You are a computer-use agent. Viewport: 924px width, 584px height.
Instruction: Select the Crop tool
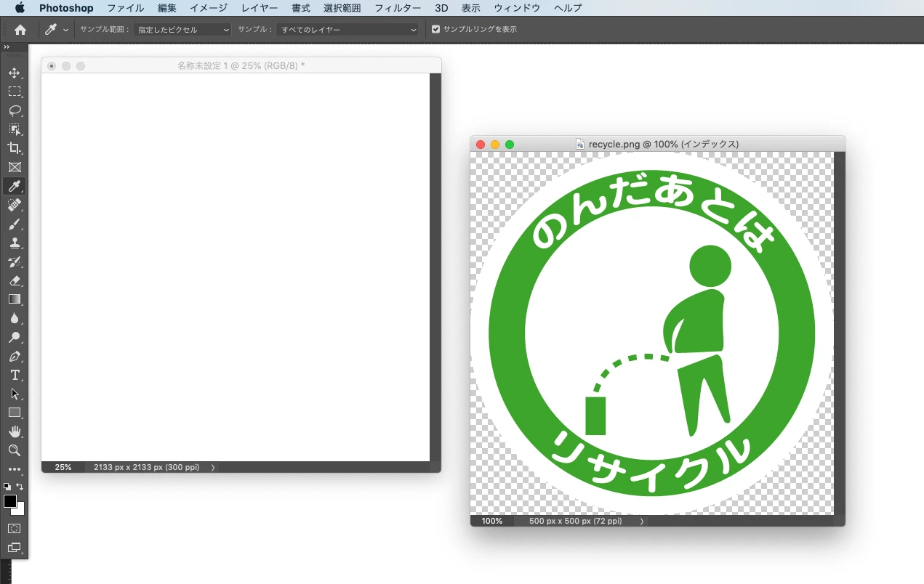[15, 148]
